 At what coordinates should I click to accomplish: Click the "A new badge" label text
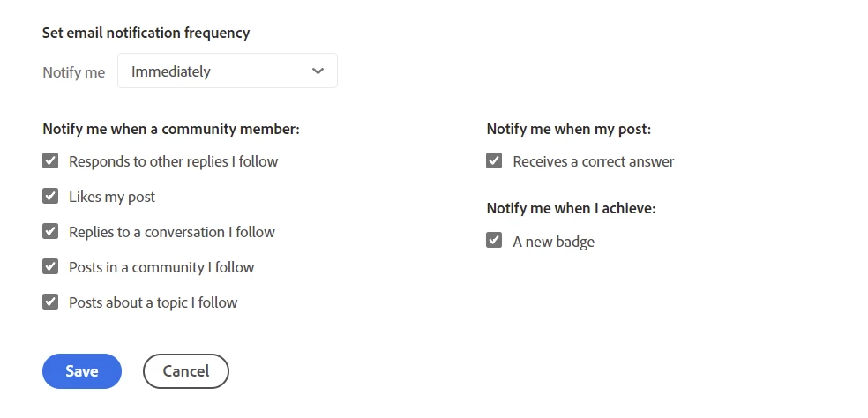click(553, 242)
